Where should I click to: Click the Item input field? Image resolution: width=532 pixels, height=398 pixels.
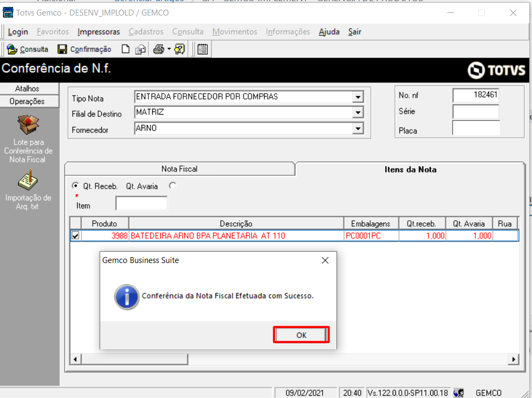141,203
